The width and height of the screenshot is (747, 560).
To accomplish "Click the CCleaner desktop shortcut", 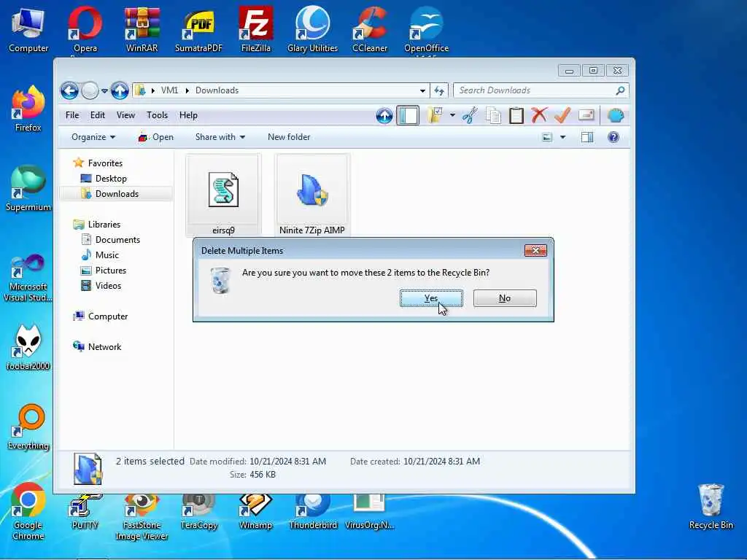I will (x=370, y=29).
